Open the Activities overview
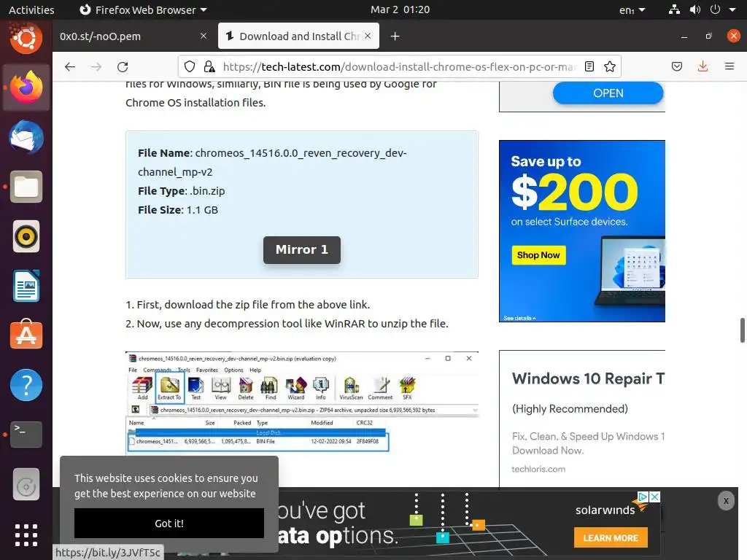This screenshot has width=747, height=560. (31, 9)
